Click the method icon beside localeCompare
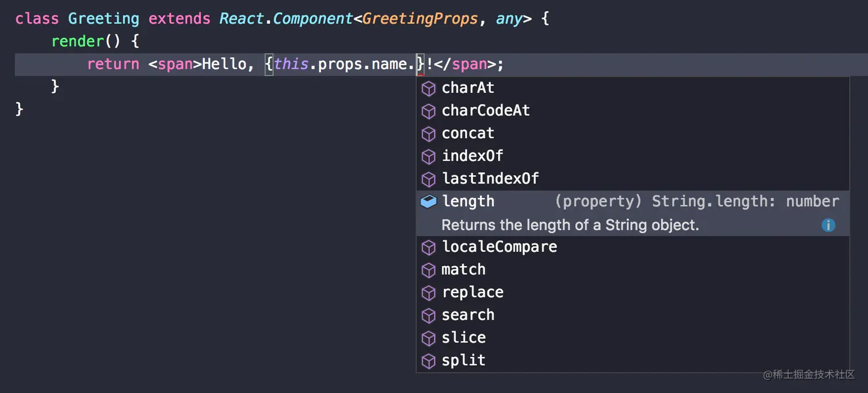This screenshot has width=868, height=393. [428, 247]
